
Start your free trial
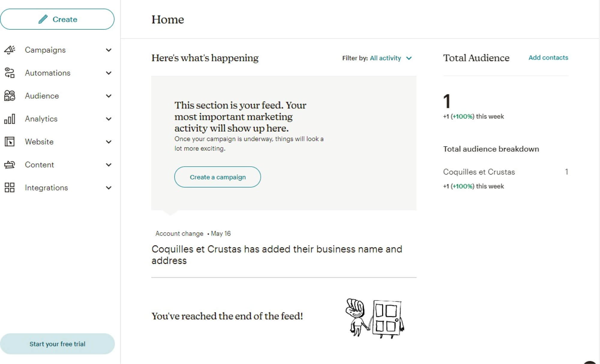tap(57, 344)
